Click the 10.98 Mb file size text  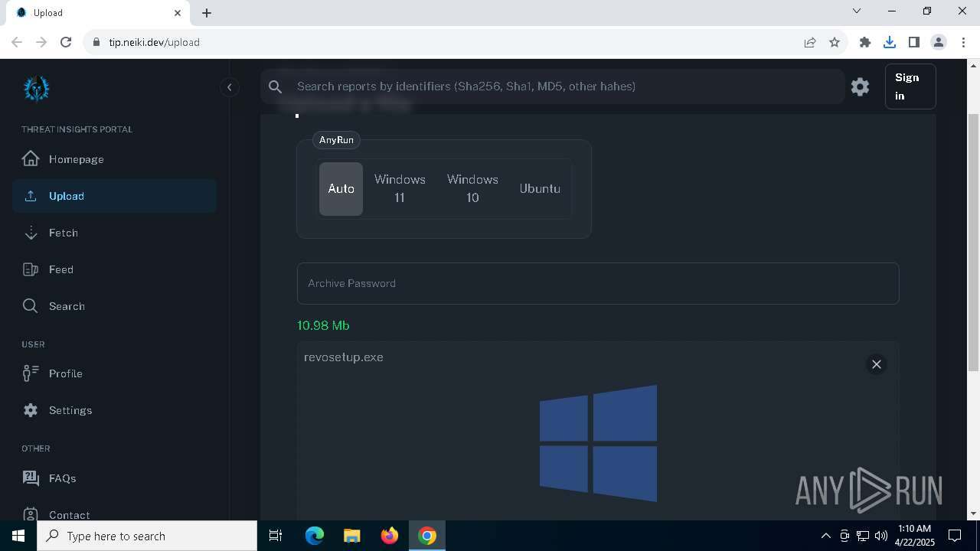[323, 325]
